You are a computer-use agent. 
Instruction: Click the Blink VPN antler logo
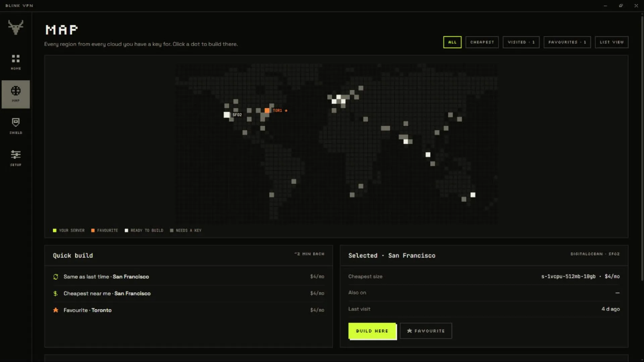16,27
